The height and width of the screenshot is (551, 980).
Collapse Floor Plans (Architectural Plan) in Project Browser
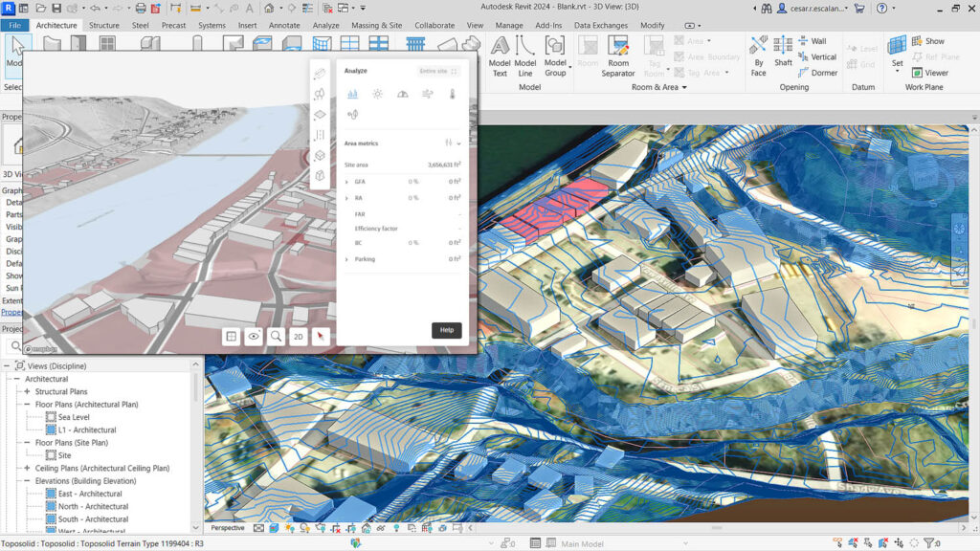(26, 405)
